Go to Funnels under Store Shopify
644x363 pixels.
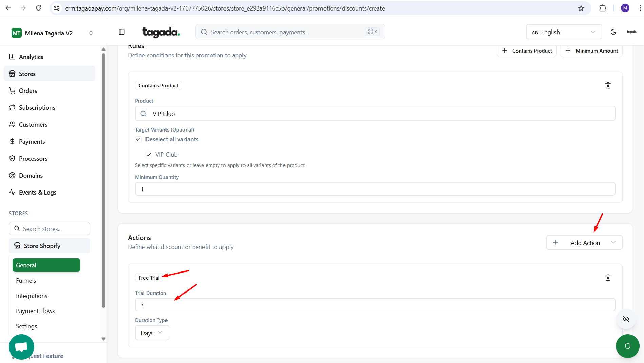26,281
